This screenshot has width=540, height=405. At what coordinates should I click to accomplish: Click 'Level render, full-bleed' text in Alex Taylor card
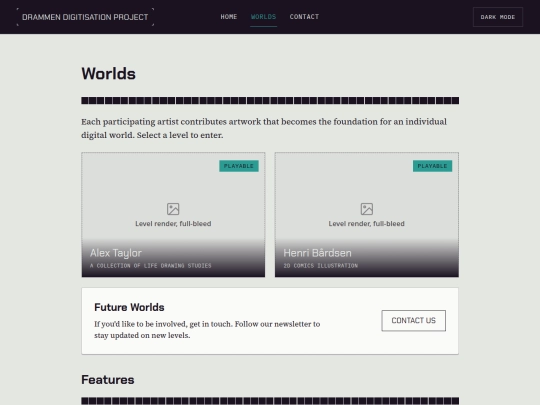tap(173, 224)
